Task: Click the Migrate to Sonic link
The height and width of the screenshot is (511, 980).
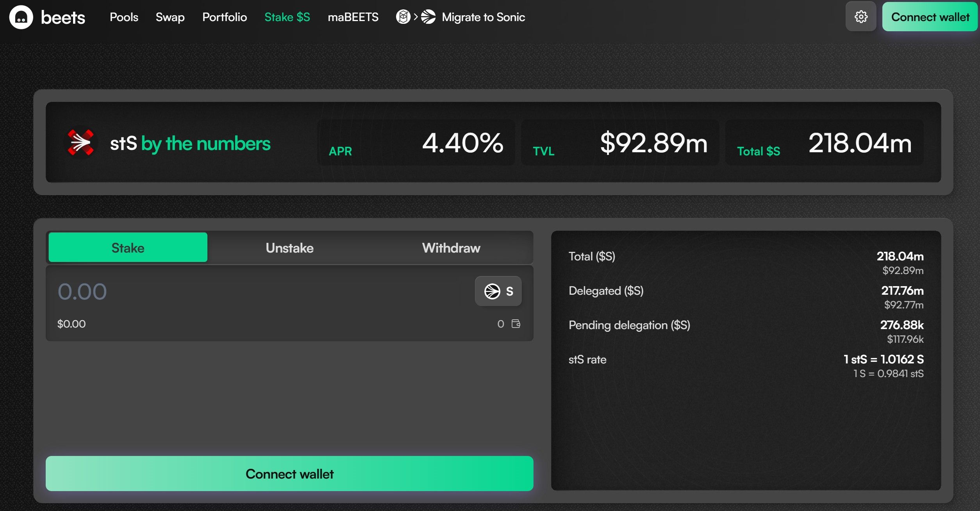Action: [x=483, y=17]
